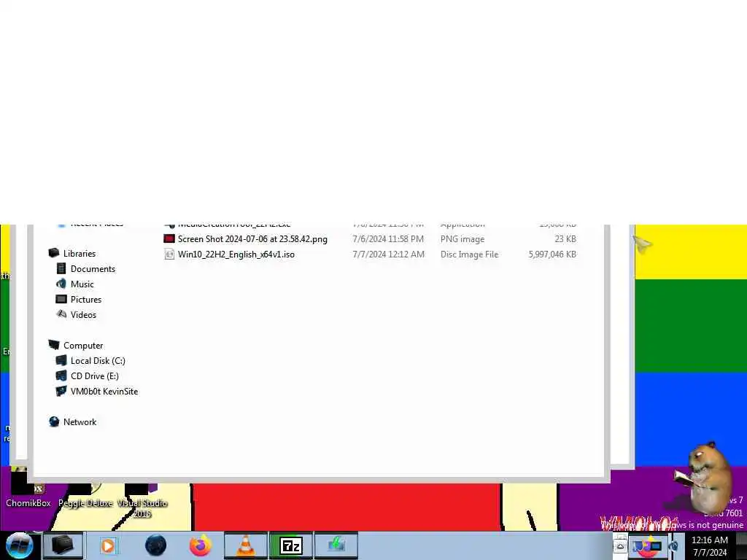Select the Win10_22H2_English_x64v1.iso file
The image size is (747, 560).
[236, 254]
